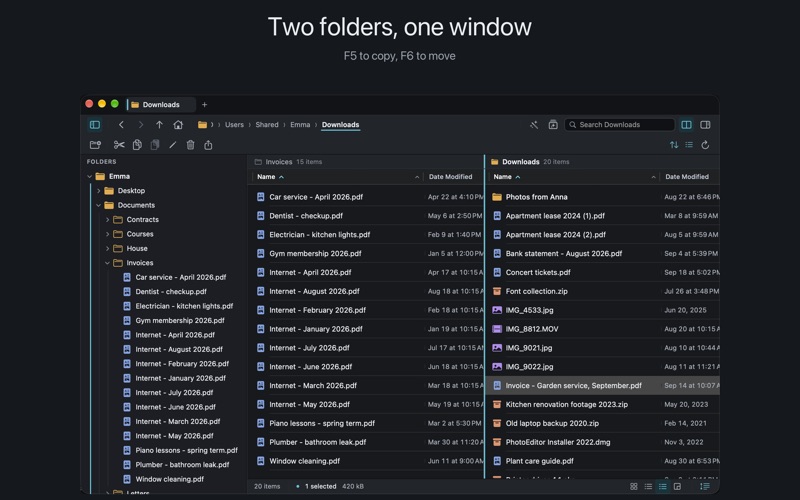Expand the House folder in tree

(x=107, y=248)
